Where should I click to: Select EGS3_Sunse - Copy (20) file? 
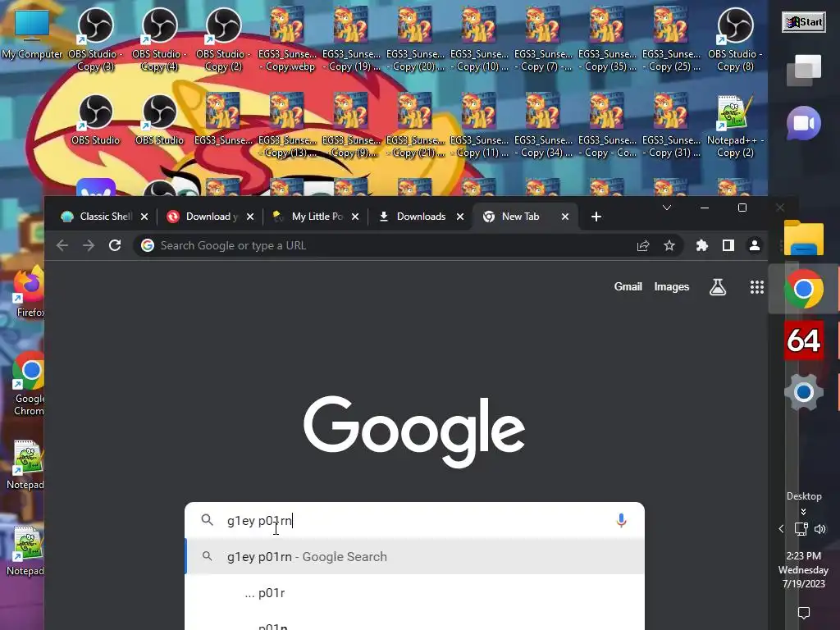(415, 39)
